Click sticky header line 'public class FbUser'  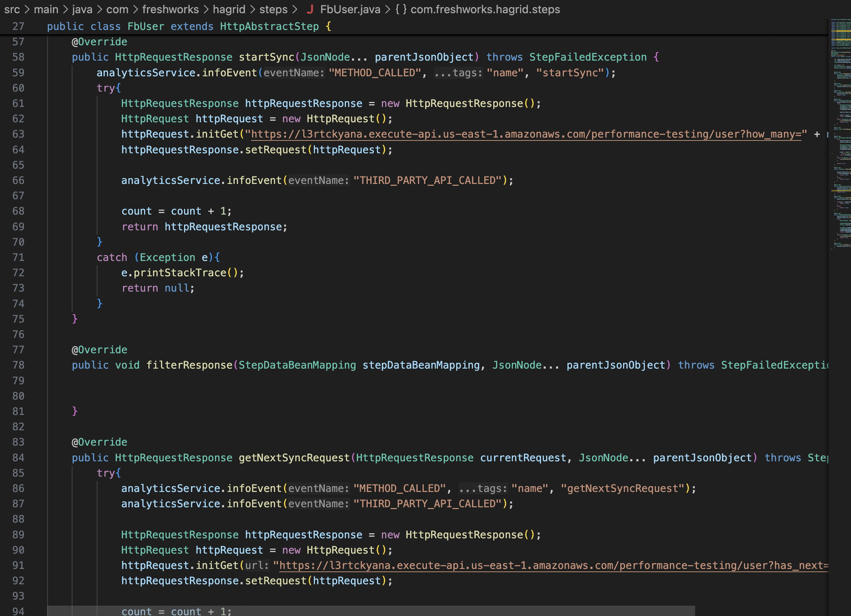[189, 27]
